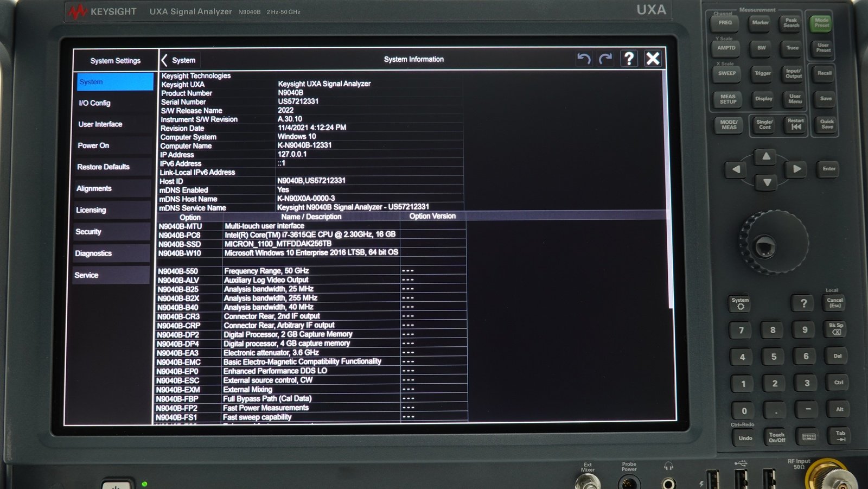Click the up arrow navigation key

[x=766, y=156]
